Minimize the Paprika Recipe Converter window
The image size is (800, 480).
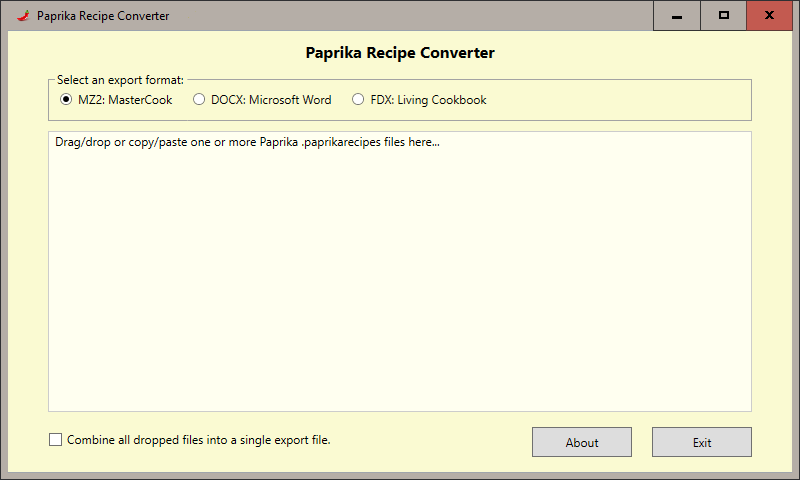click(x=678, y=16)
